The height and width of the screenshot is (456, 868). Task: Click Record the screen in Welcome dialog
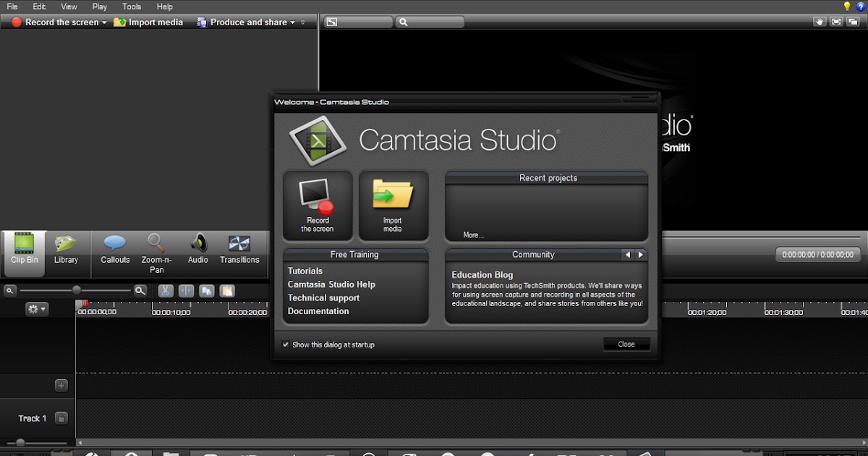coord(318,206)
